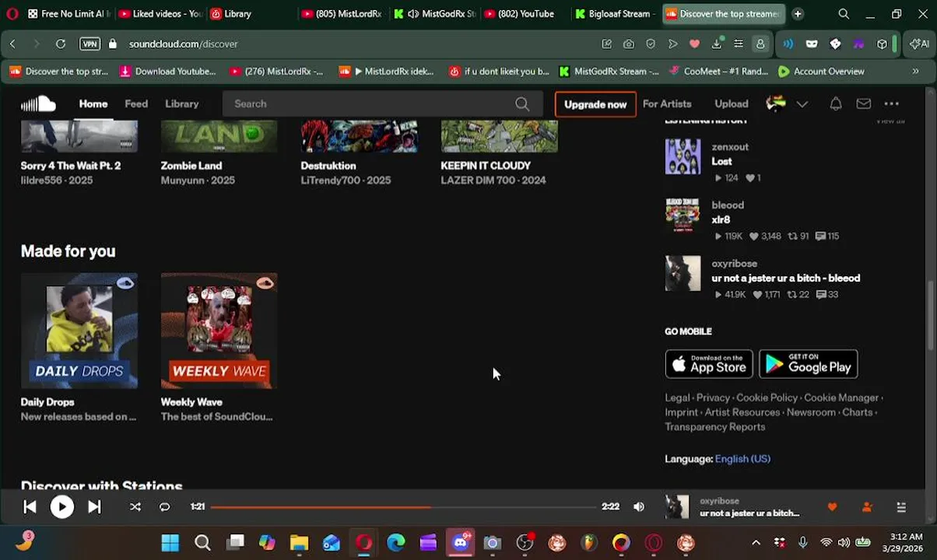
Task: Toggle repeat in the player bar
Action: (x=164, y=507)
